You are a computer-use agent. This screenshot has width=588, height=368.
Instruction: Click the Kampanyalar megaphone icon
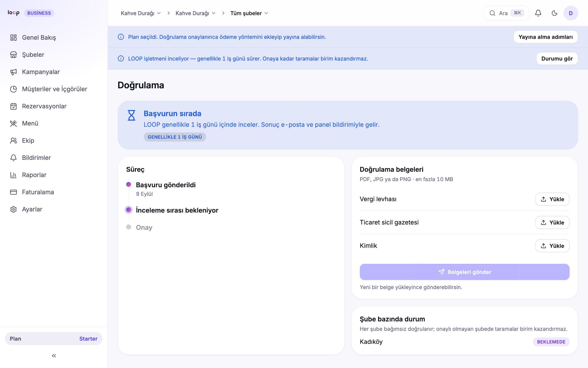13,72
